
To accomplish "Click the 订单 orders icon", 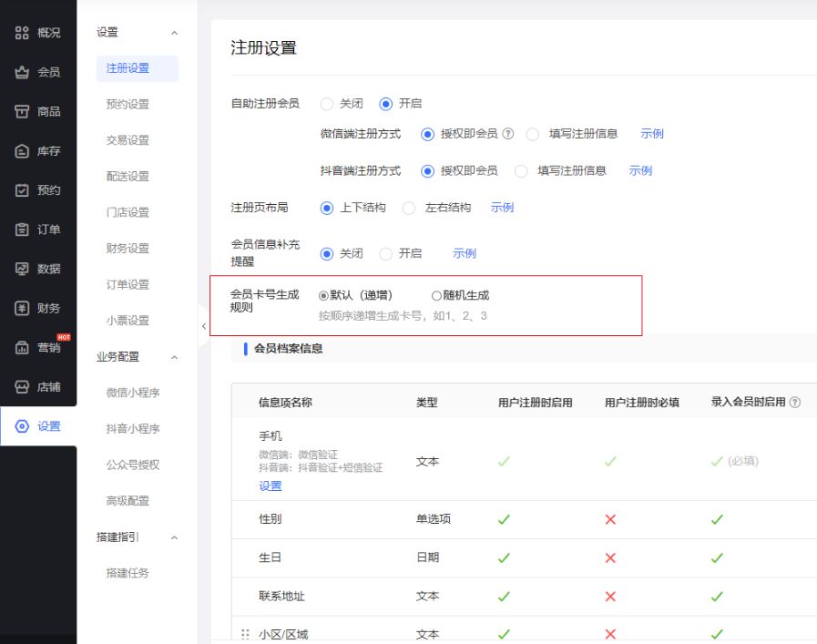I will coord(22,230).
